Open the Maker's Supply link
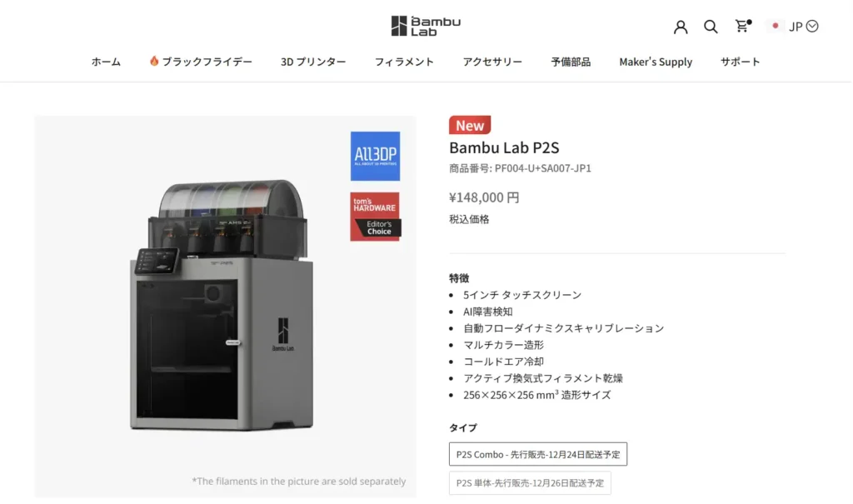The width and height of the screenshot is (853, 504). 656,62
